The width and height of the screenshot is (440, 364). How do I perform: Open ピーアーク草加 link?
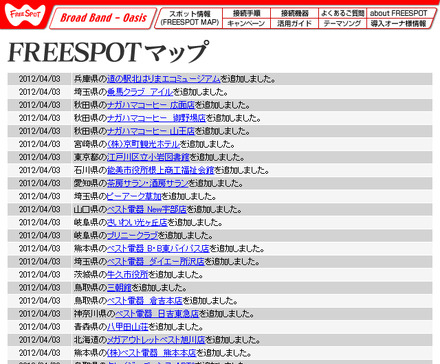134,196
